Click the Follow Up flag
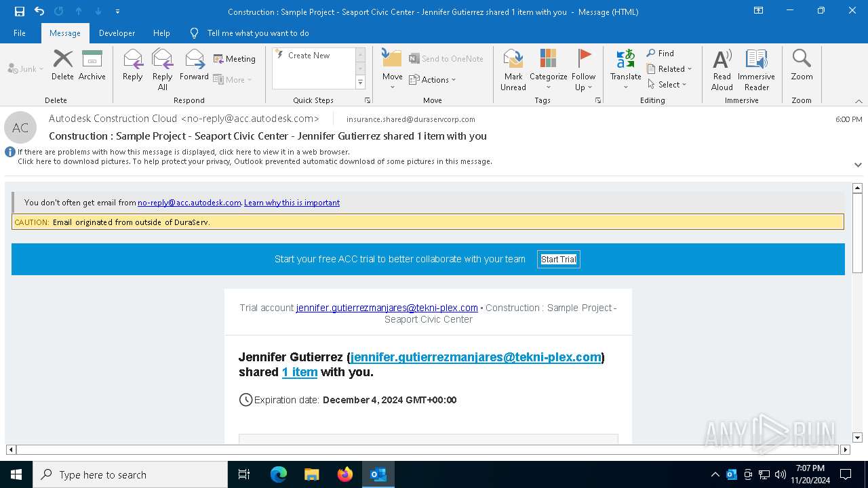 pos(583,69)
